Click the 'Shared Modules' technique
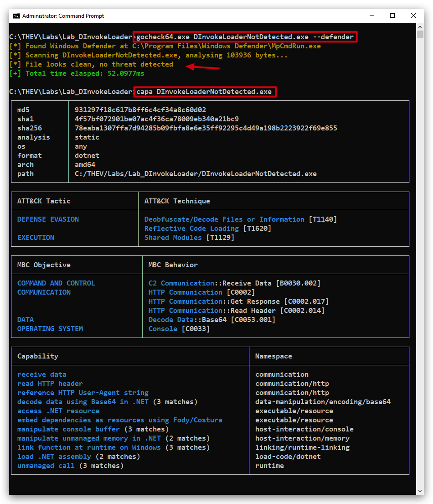433x504 pixels. click(x=173, y=238)
